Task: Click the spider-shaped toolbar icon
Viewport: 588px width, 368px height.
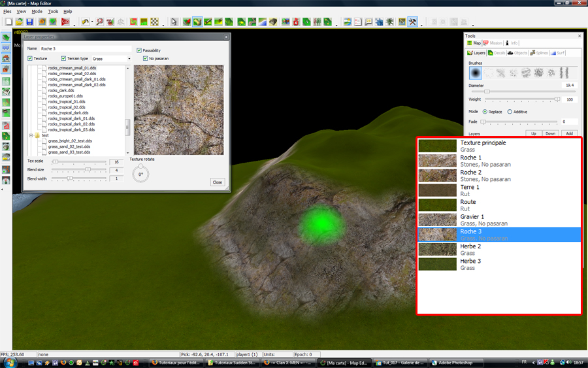Action: 390,22
